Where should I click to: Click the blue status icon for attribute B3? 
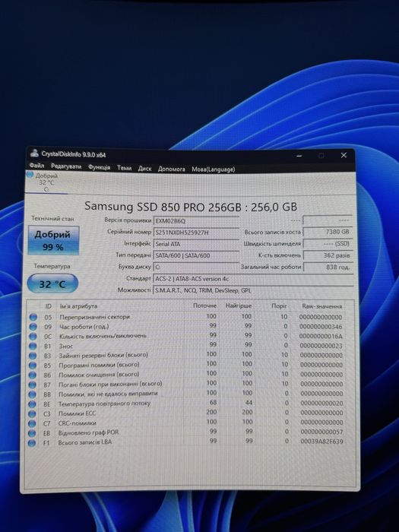33,356
